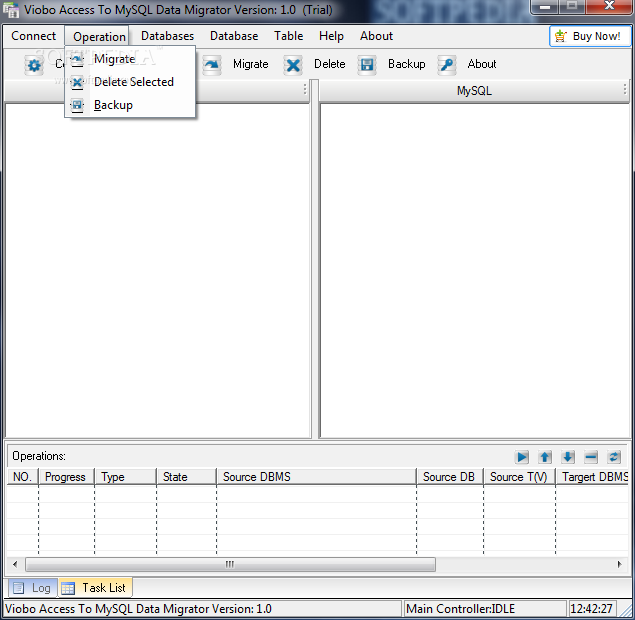Image resolution: width=635 pixels, height=620 pixels.
Task: Click the About key toolbar icon
Action: [447, 64]
